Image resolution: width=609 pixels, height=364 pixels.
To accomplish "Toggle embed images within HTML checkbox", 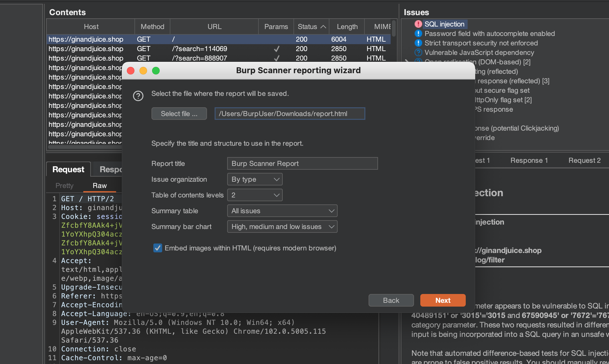I will (157, 248).
